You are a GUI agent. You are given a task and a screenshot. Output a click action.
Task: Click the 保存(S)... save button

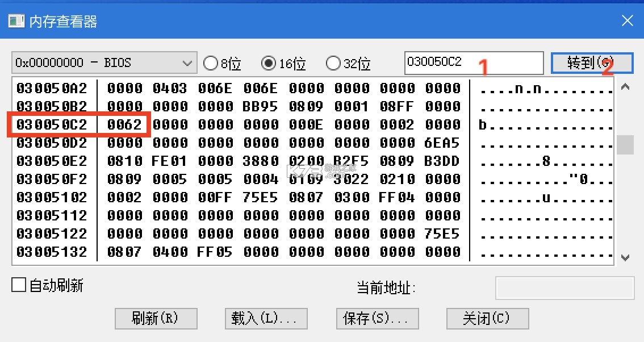377,319
